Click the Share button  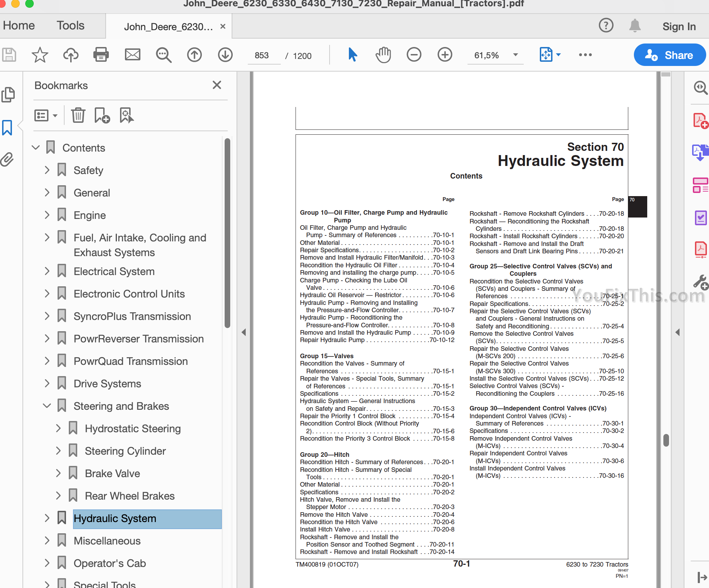(669, 55)
